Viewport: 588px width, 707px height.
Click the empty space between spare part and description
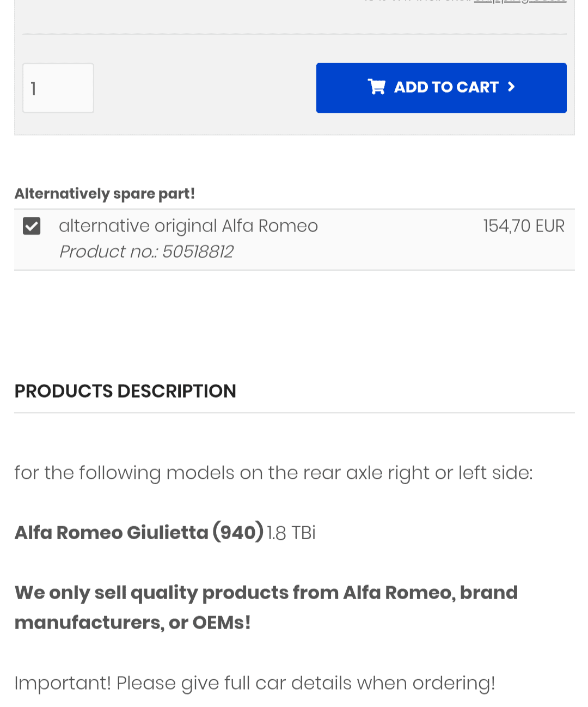(x=294, y=321)
